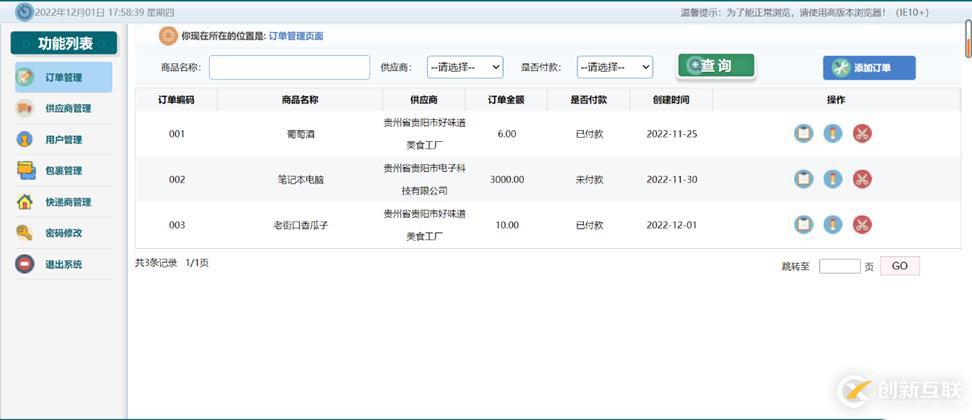This screenshot has height=420, width=972.
Task: Expand the 是否付款 dropdown filter
Action: click(x=614, y=67)
